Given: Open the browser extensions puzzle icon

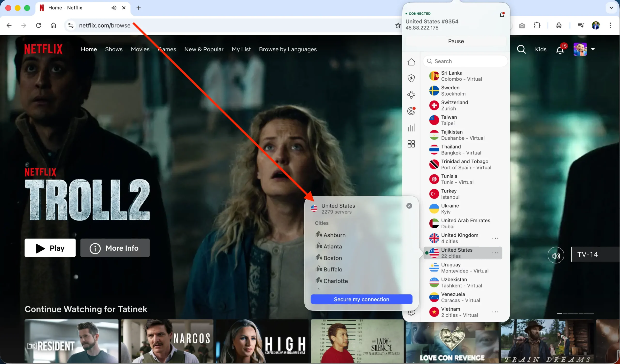Looking at the screenshot, I should (x=537, y=25).
